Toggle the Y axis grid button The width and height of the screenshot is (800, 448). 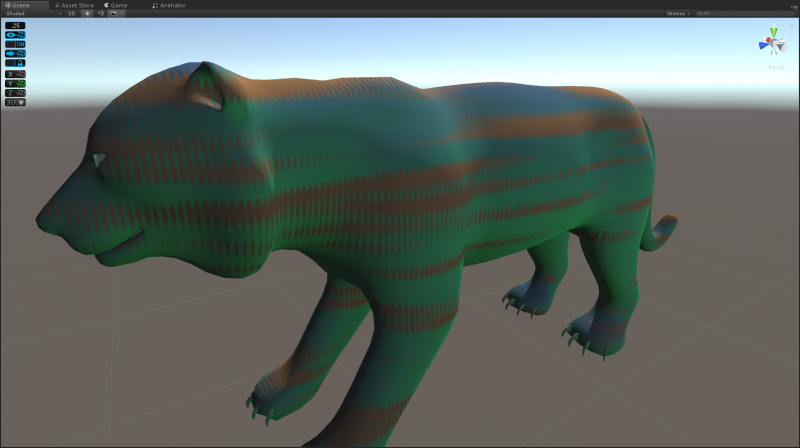click(x=15, y=83)
